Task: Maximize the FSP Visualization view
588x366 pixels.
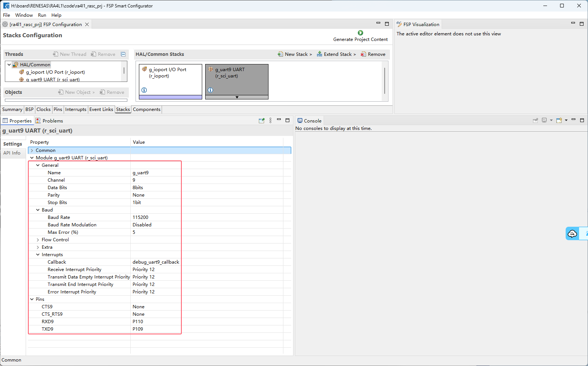Action: [582, 24]
